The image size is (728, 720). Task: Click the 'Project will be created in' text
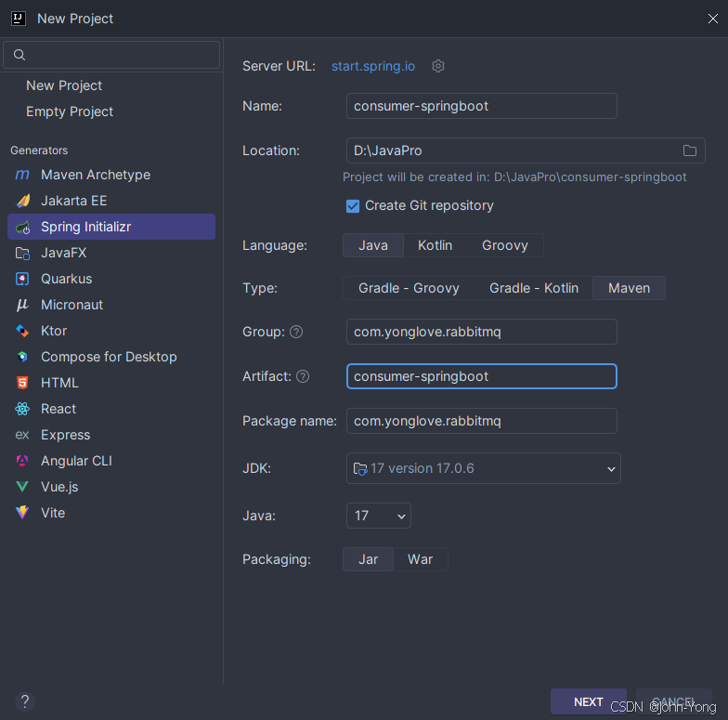514,177
